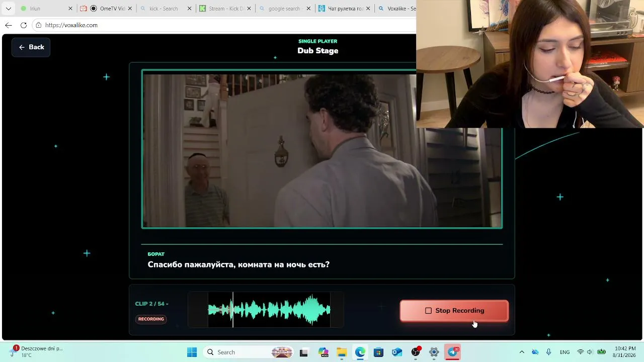Close the Iriun tab
This screenshot has height=362, width=644.
pos(70,9)
